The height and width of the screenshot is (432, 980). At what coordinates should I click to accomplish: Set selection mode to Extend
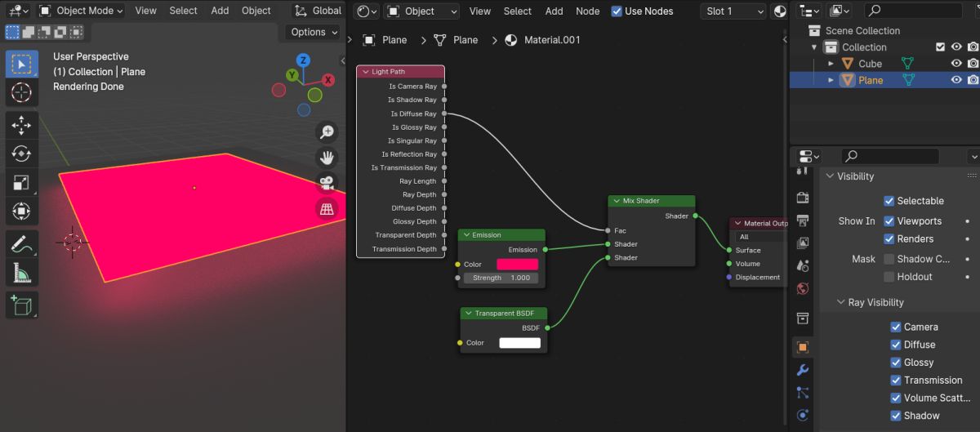pos(27,32)
